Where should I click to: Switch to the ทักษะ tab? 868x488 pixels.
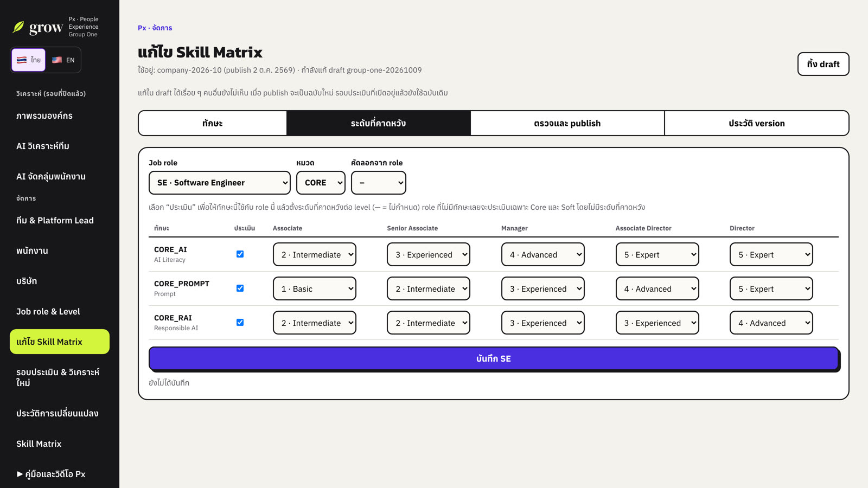(x=213, y=123)
